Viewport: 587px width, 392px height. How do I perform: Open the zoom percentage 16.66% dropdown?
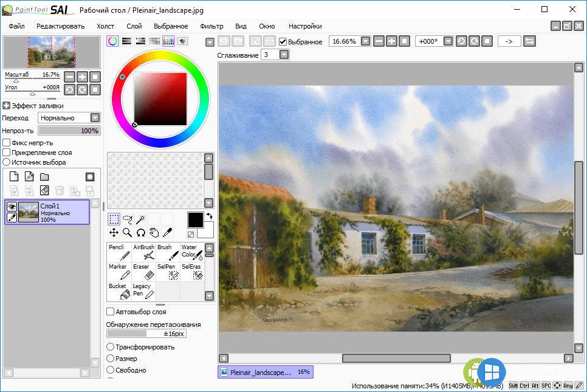tap(365, 41)
